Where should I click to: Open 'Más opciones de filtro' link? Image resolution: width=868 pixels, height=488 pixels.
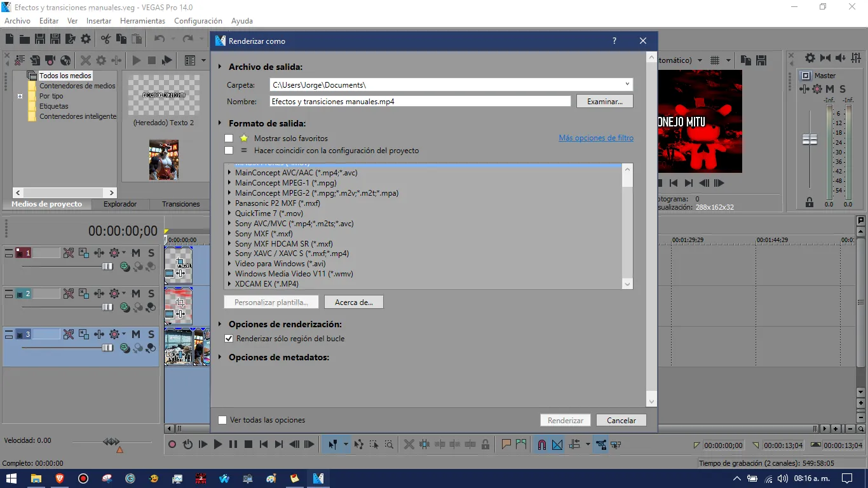point(595,138)
